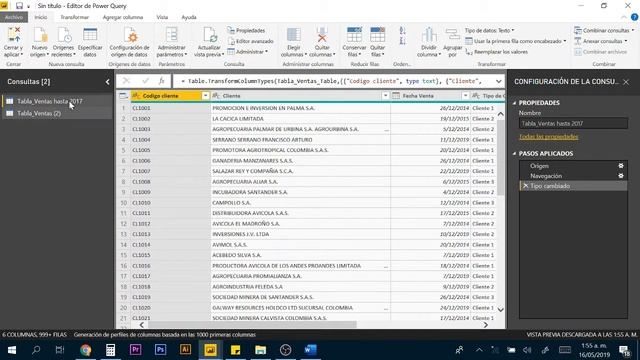640x360 pixels.
Task: Collapse the Consultas pane
Action: point(107,82)
